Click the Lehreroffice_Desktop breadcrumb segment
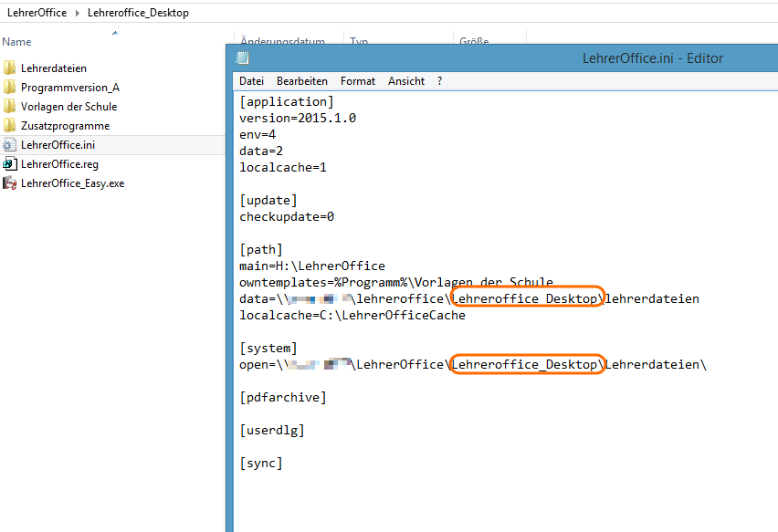Image resolution: width=778 pixels, height=532 pixels. 138,13
